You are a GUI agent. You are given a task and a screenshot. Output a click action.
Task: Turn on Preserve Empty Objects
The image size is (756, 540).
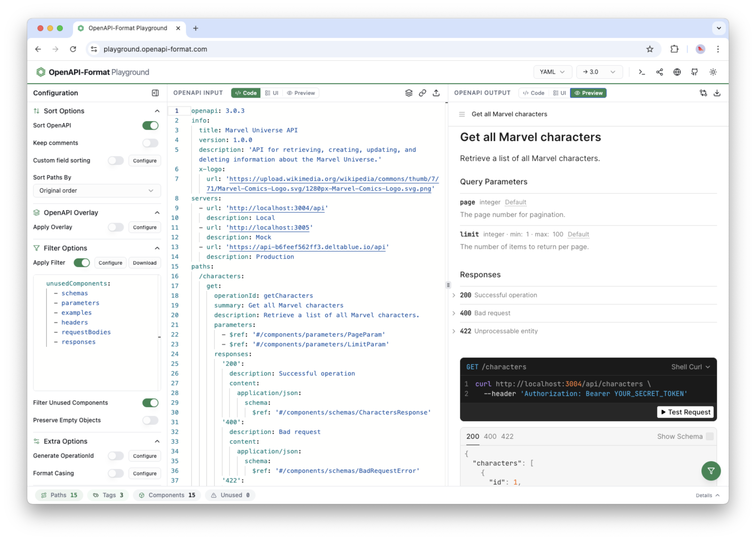[150, 420]
